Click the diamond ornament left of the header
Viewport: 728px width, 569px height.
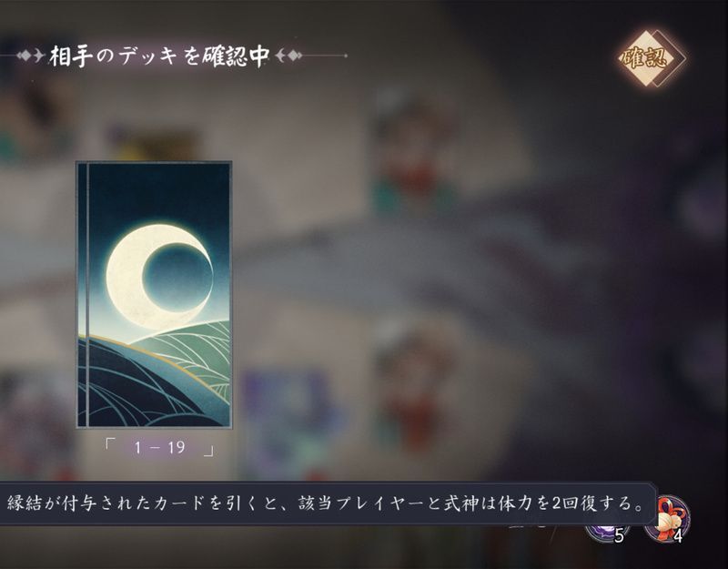tap(31, 56)
